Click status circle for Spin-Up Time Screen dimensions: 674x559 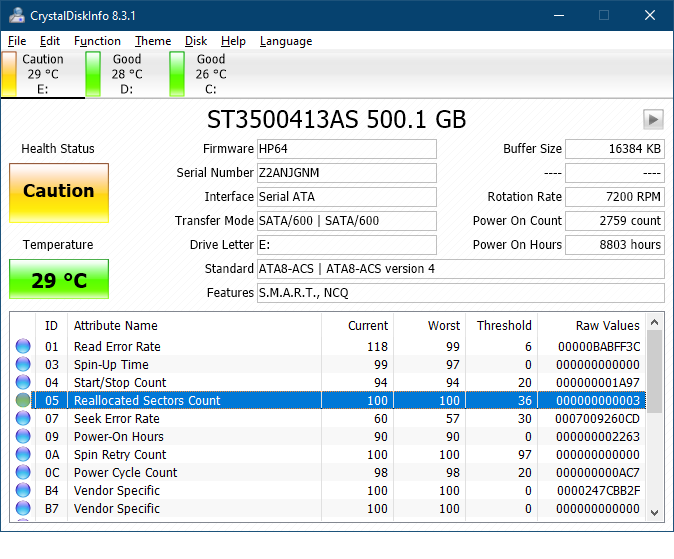[23, 364]
